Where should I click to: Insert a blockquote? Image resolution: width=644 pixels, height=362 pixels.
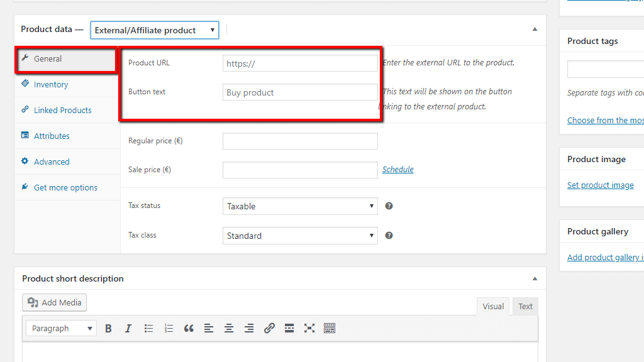189,328
